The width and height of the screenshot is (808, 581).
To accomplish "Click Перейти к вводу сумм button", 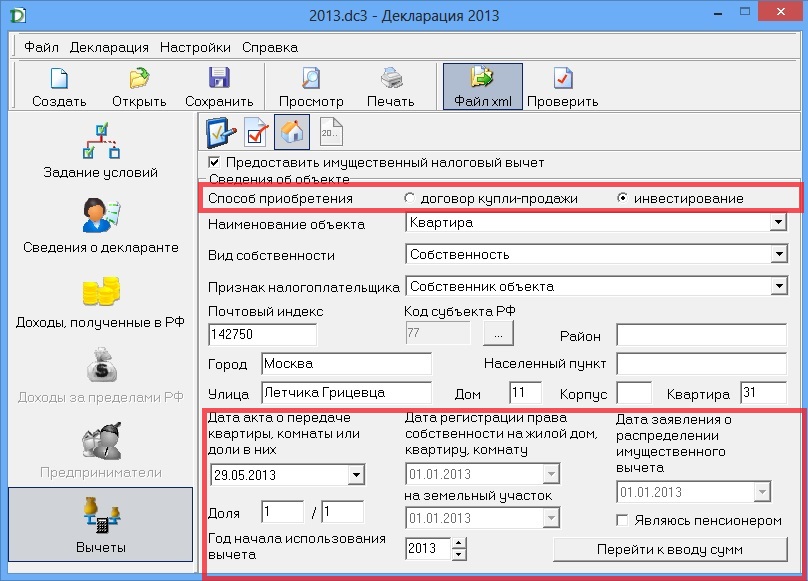I will tap(670, 549).
